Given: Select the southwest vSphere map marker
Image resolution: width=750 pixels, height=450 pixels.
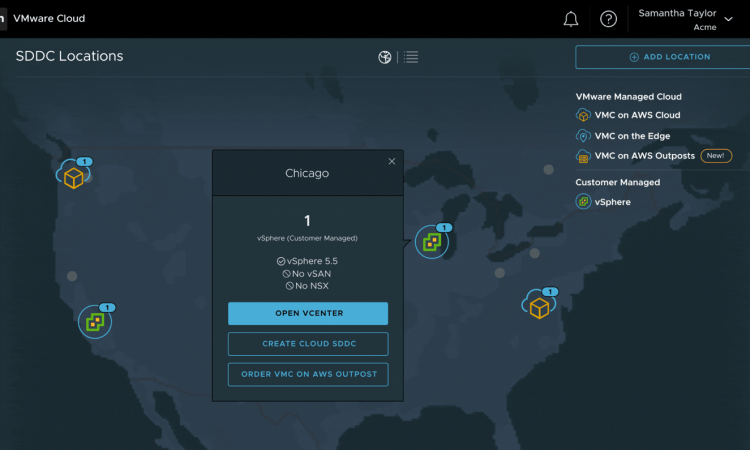Looking at the screenshot, I should pos(95,322).
